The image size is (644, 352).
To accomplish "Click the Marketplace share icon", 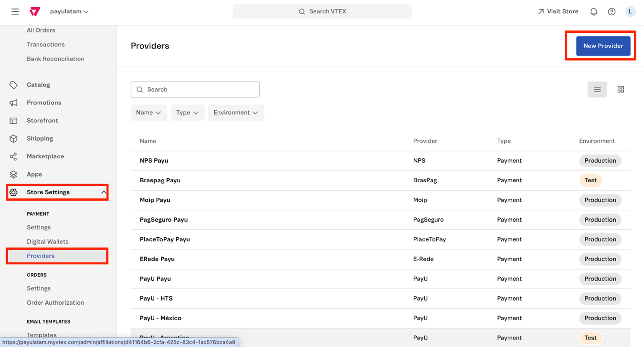I will click(13, 156).
